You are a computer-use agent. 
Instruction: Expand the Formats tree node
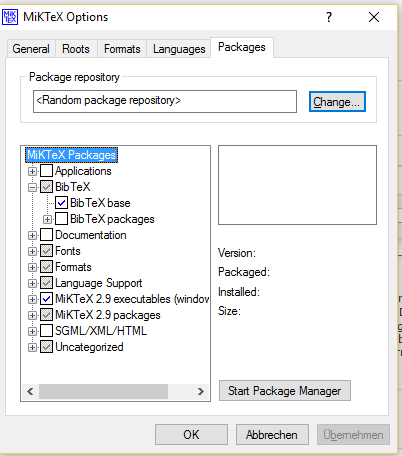(x=32, y=267)
